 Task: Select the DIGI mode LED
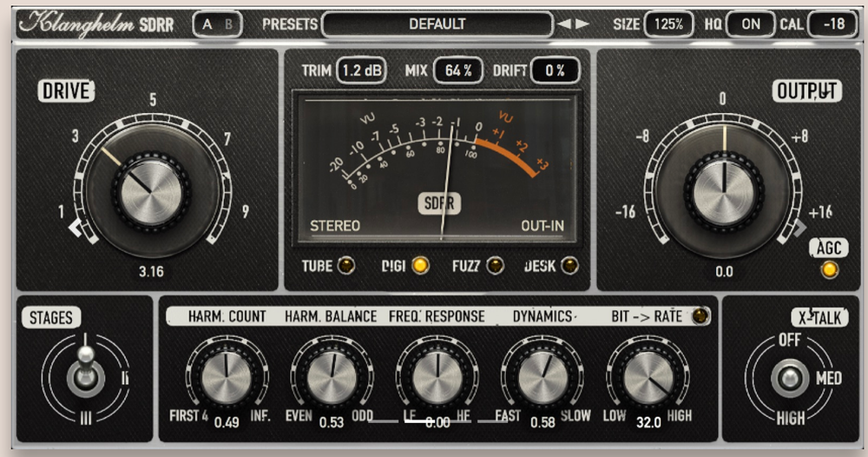coord(421,266)
